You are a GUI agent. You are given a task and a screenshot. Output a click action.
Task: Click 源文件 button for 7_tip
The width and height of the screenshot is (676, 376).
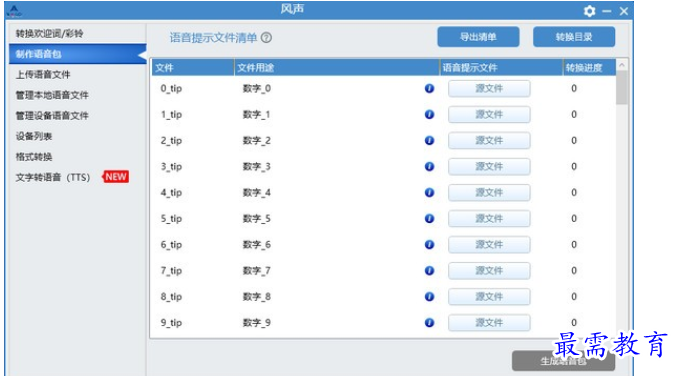(489, 271)
